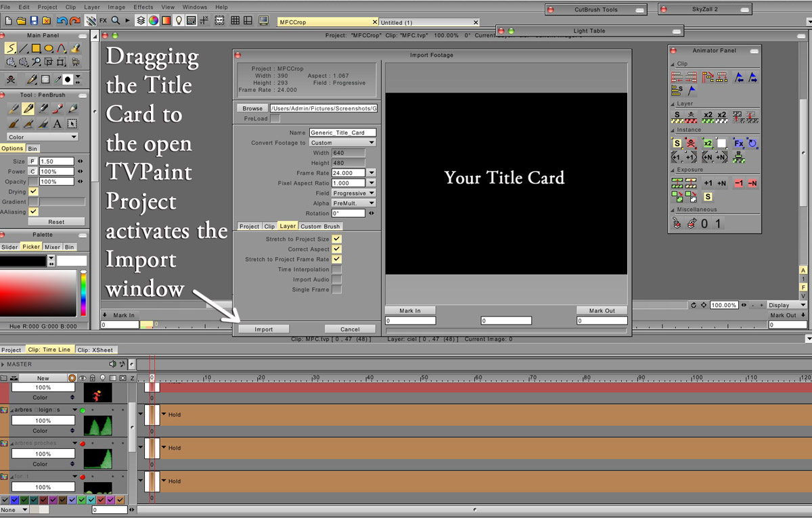812x518 pixels.
Task: Click the red minus-one exposure icon
Action: pyautogui.click(x=739, y=183)
